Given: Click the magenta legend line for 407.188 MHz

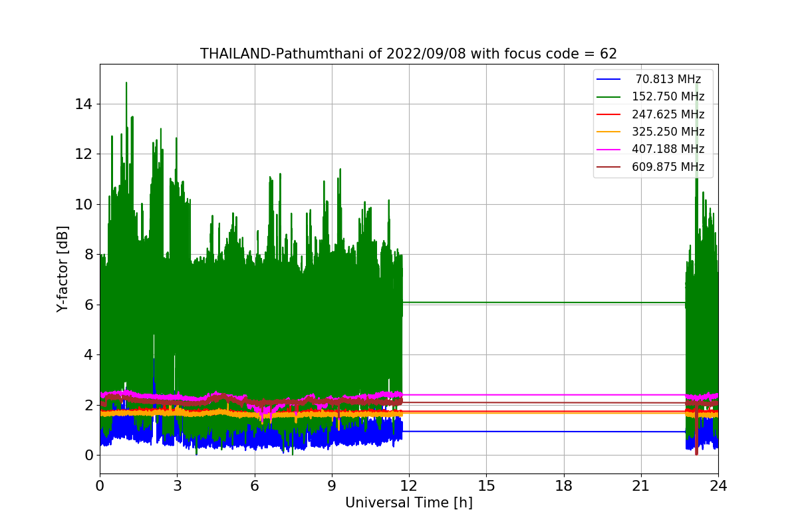Looking at the screenshot, I should tap(608, 150).
